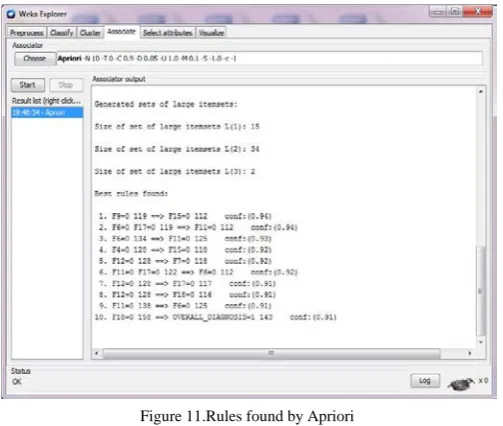Click the L(3): 2 itemsets line

(x=175, y=171)
